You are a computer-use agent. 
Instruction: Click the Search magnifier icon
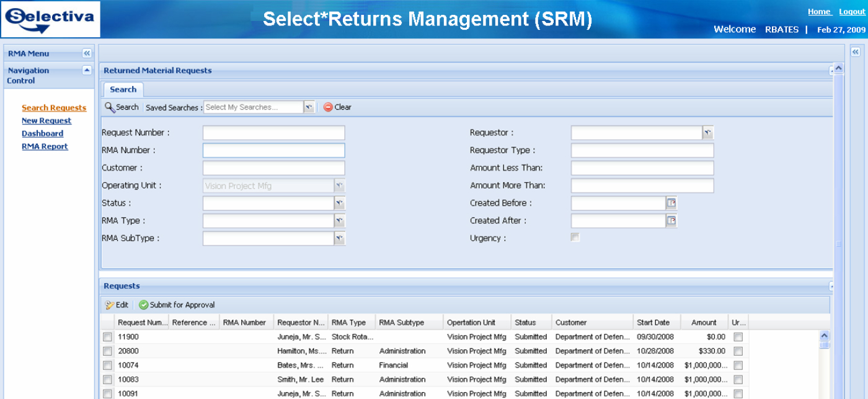tap(110, 107)
